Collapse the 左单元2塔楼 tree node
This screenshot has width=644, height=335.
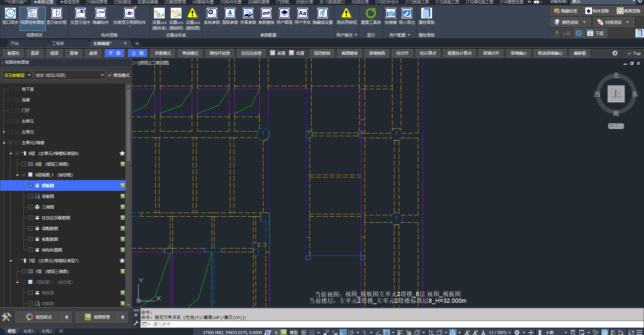(x=4, y=143)
